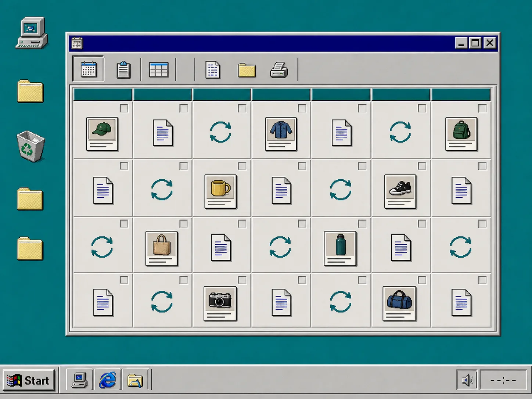Open the file explorer folder in the taskbar
The width and height of the screenshot is (532, 399).
coord(135,381)
